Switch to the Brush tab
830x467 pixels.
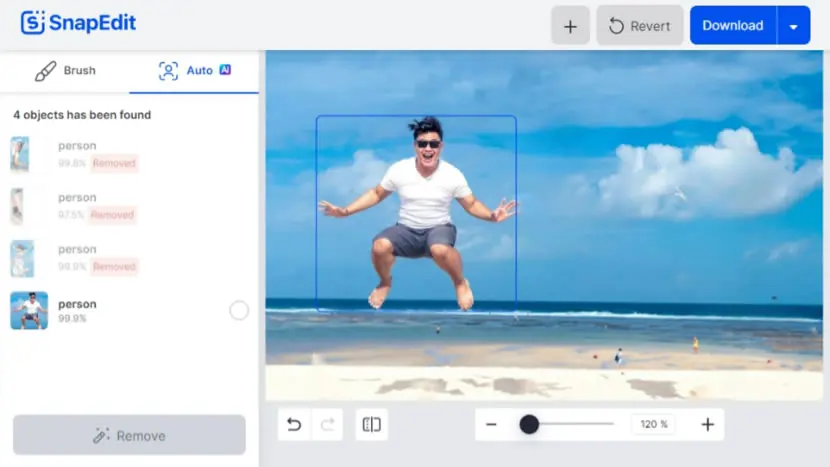[65, 71]
